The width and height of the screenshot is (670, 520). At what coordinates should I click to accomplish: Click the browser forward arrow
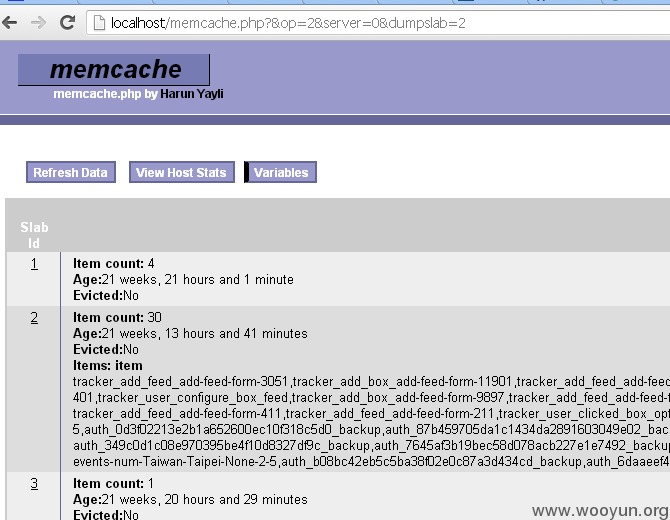pyautogui.click(x=38, y=23)
